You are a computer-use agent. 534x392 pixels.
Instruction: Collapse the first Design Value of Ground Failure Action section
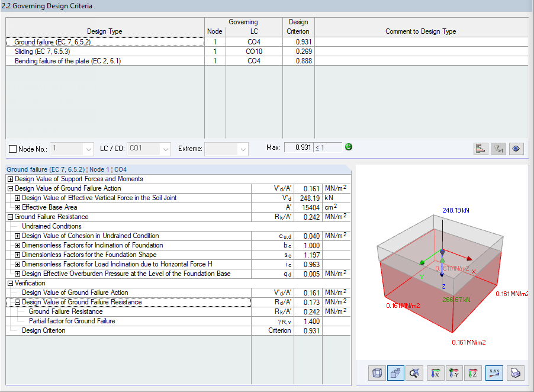point(10,189)
